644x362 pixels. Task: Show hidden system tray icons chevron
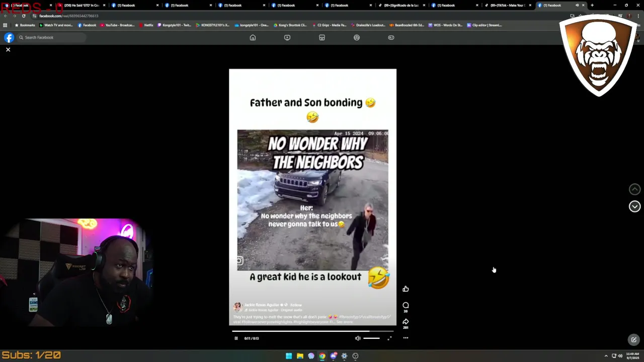(x=606, y=356)
